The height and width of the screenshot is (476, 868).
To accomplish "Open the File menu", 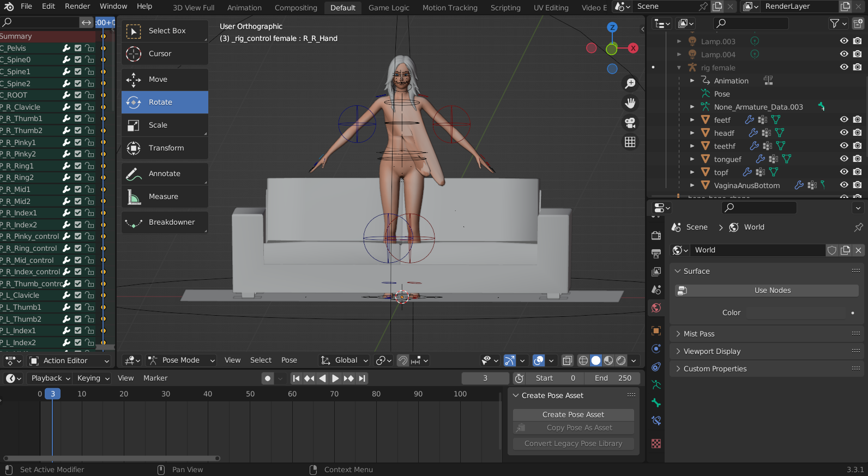I will pyautogui.click(x=26, y=7).
